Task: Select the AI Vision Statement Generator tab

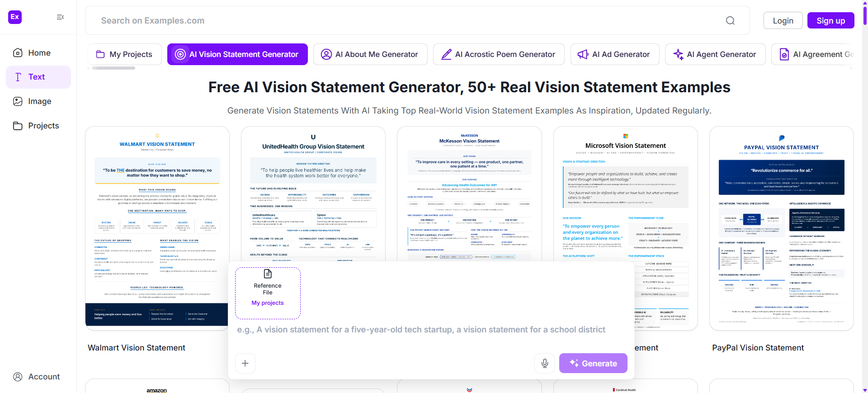Action: pos(237,54)
